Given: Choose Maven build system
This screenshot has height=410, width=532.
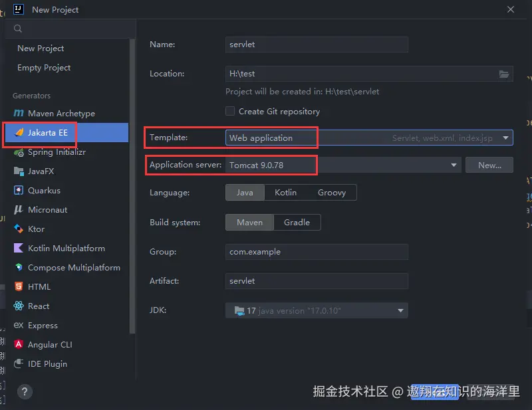Looking at the screenshot, I should pyautogui.click(x=250, y=223).
